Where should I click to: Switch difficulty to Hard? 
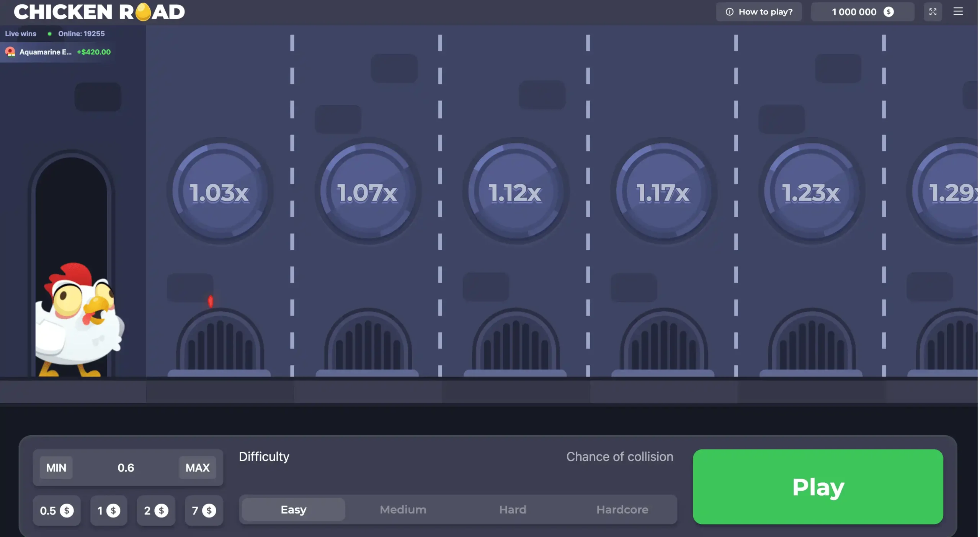pos(513,509)
